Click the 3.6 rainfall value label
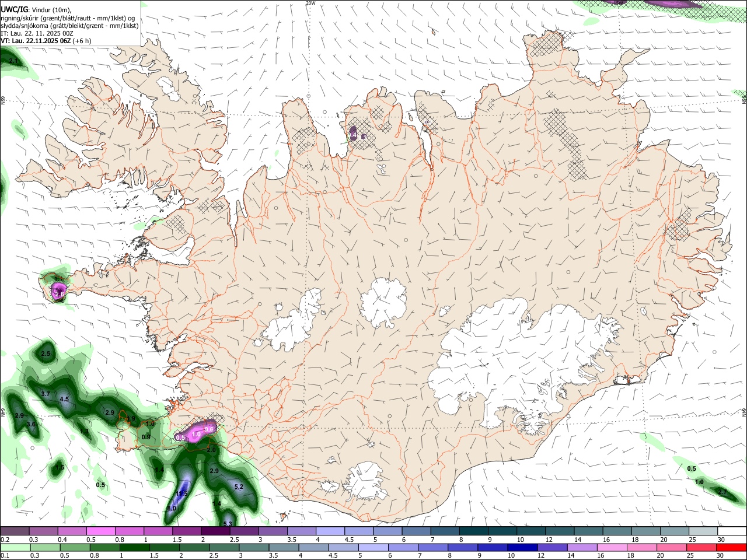 (32, 424)
